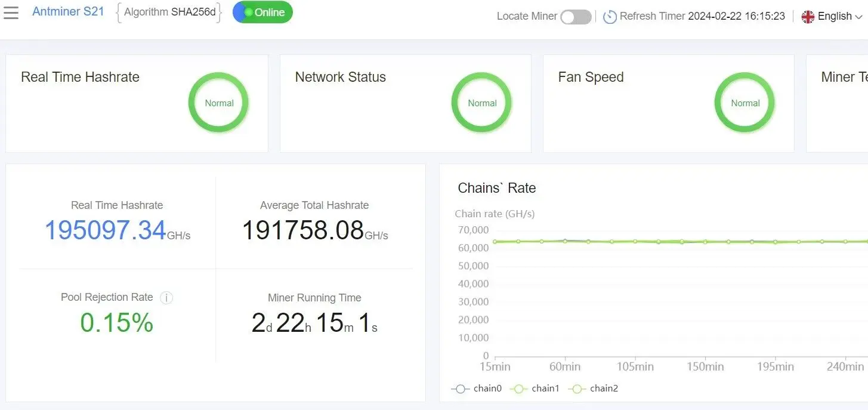Viewport: 868px width, 410px height.
Task: Toggle chain1 legend in Chains Rate chart
Action: [535, 389]
